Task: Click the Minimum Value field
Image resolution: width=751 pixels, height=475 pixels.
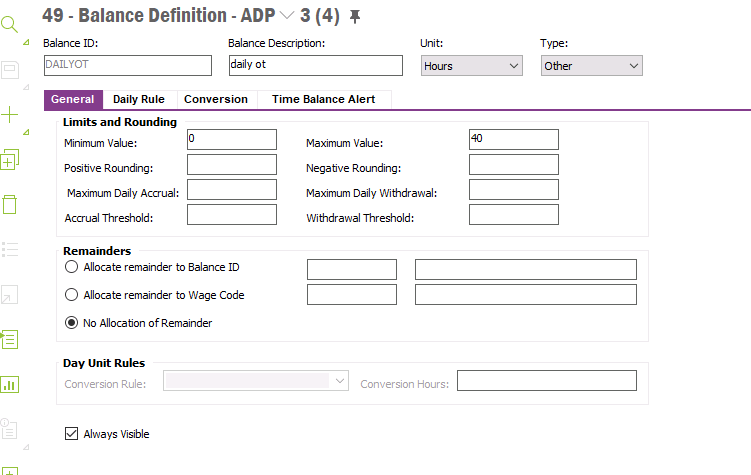Action: (x=232, y=139)
